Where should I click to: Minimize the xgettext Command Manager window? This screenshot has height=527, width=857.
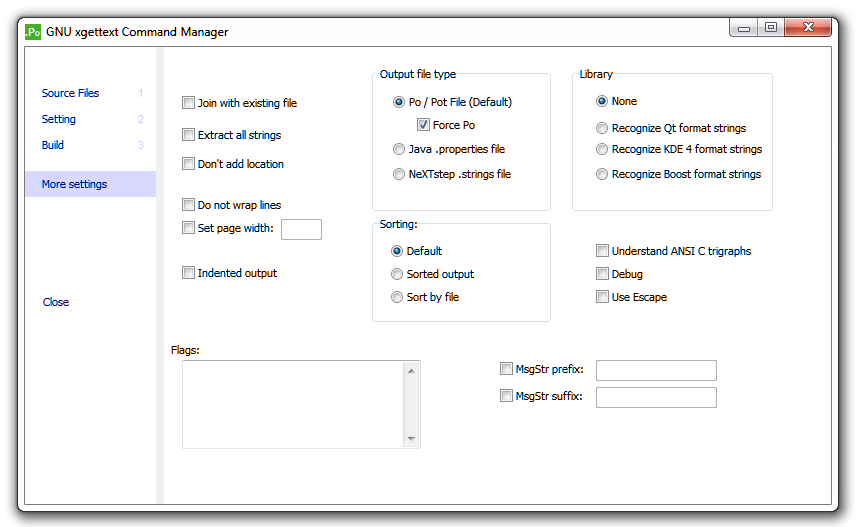click(744, 28)
